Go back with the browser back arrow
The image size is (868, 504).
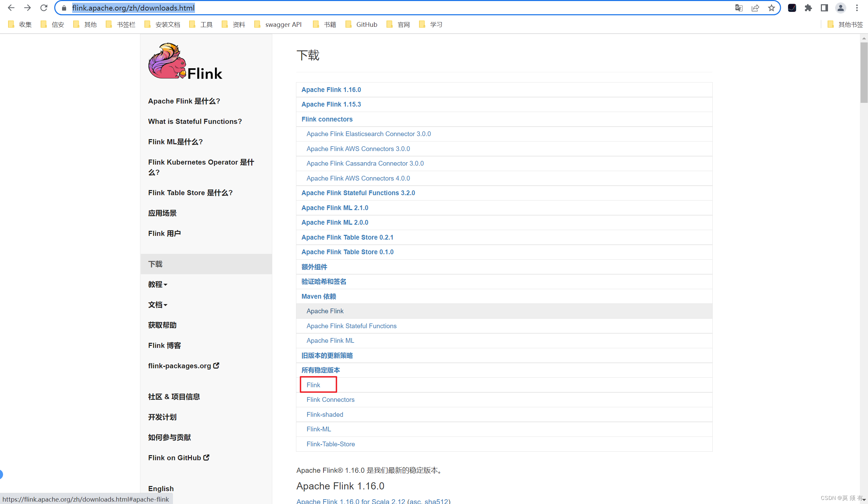point(11,7)
